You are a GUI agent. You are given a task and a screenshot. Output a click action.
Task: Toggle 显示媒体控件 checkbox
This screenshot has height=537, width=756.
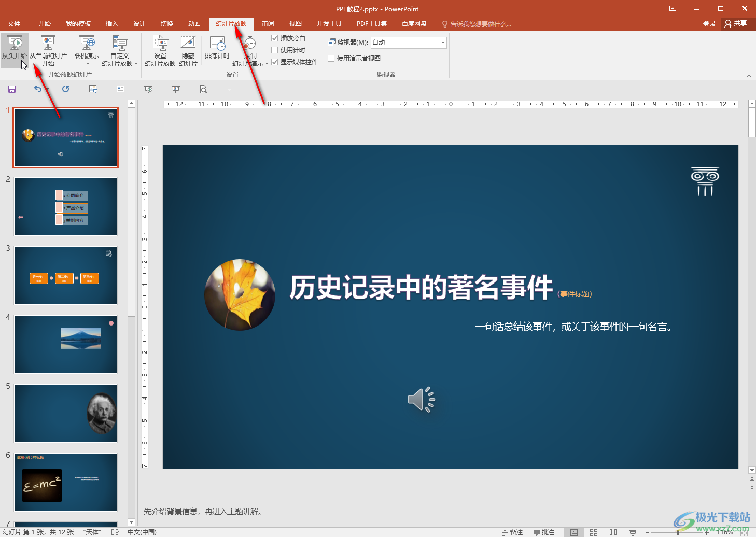click(275, 62)
